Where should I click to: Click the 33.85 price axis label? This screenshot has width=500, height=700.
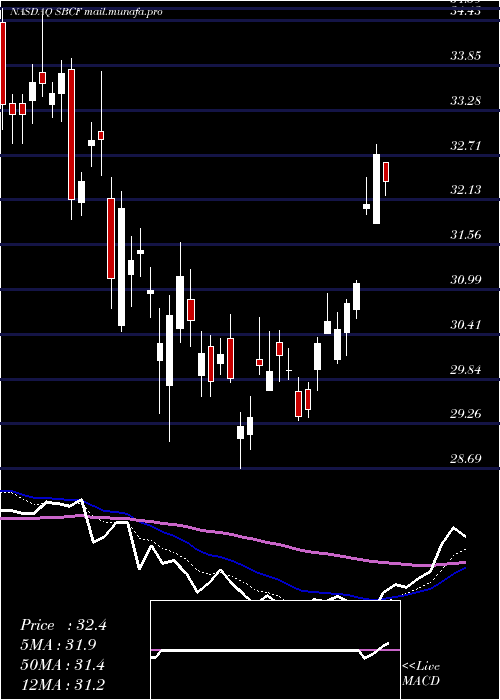[466, 56]
